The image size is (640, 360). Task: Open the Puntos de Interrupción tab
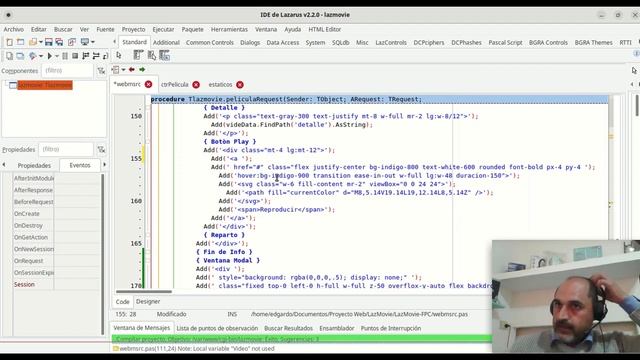click(391, 328)
